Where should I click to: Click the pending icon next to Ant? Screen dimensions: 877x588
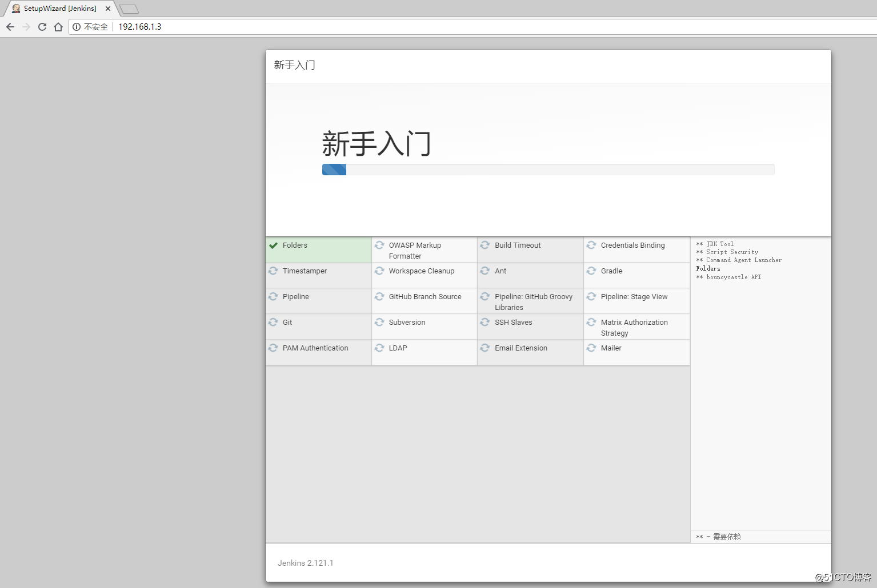pos(485,271)
